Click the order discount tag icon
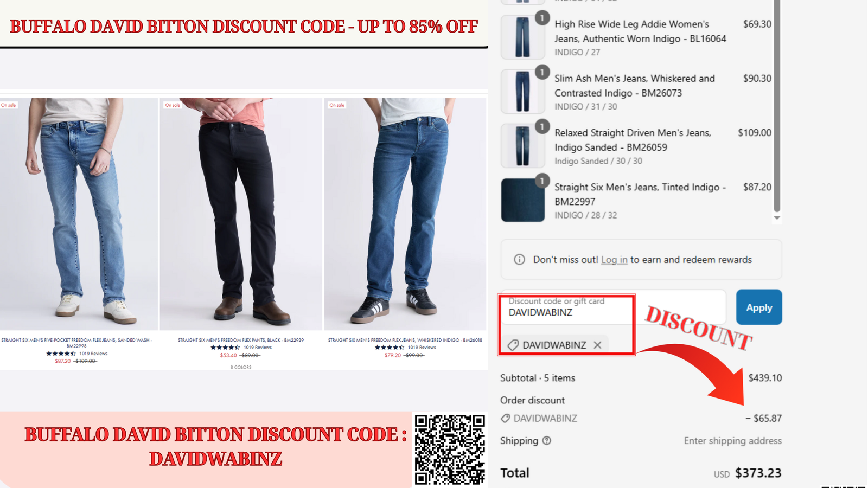 tap(505, 418)
